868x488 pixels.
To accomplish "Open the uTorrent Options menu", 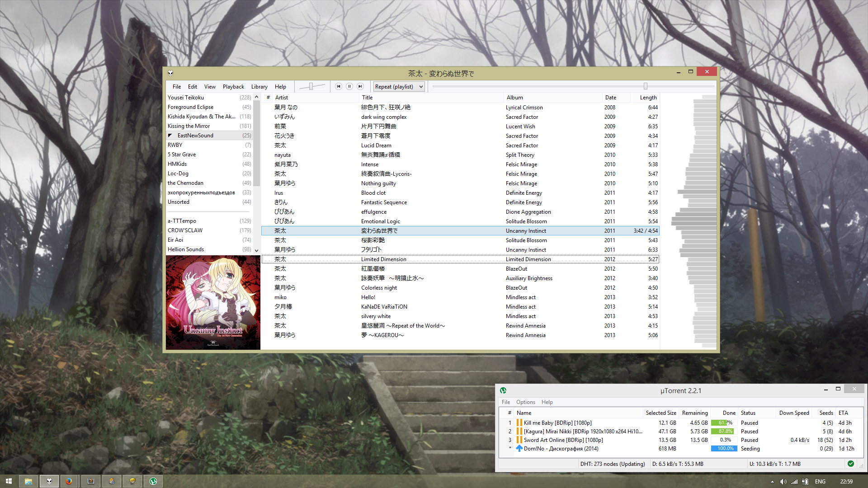I will pyautogui.click(x=525, y=402).
